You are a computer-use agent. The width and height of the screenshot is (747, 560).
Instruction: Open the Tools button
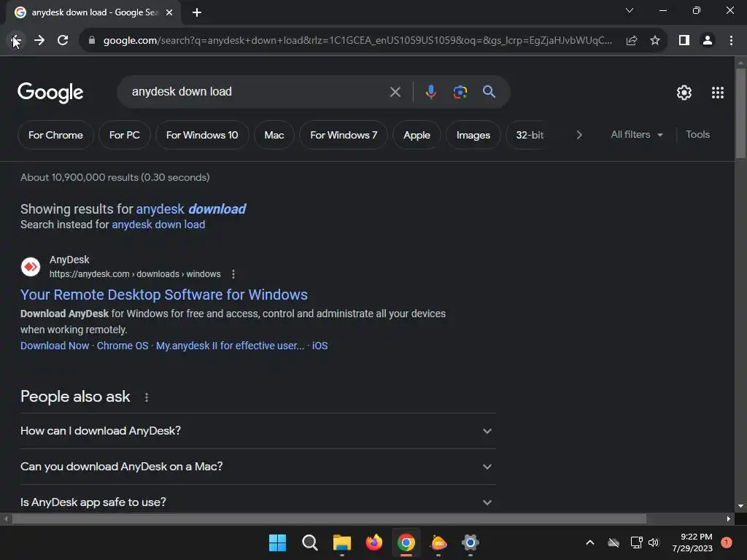click(697, 135)
